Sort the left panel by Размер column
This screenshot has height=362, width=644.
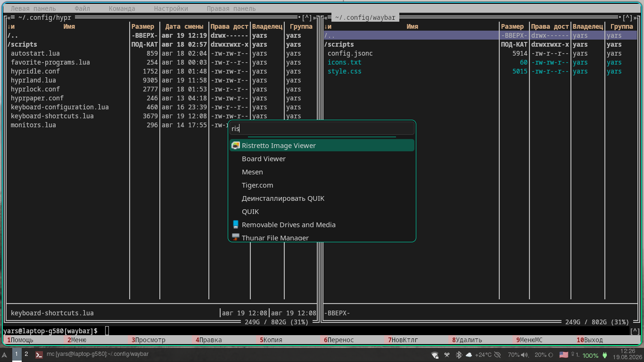(x=143, y=26)
